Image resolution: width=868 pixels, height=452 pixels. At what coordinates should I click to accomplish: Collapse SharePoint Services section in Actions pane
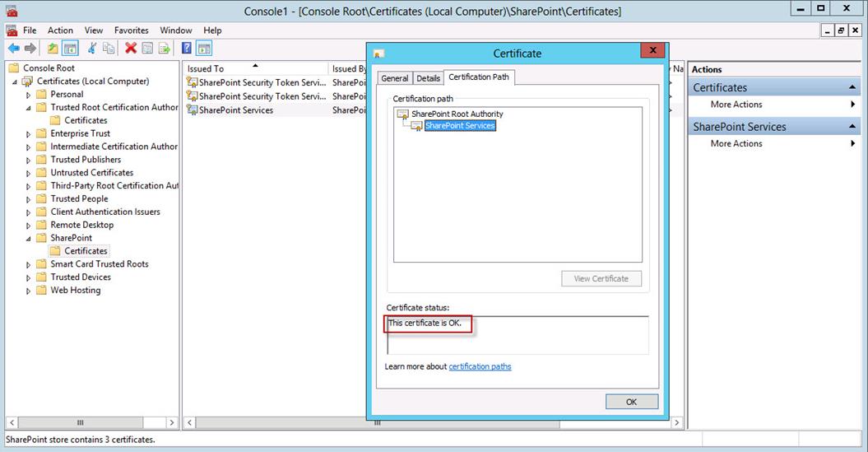[x=852, y=127]
